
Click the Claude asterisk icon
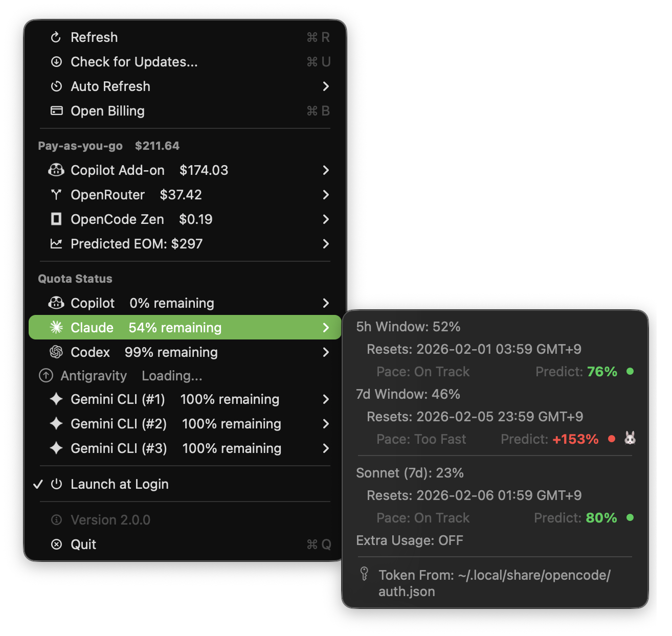tap(56, 327)
